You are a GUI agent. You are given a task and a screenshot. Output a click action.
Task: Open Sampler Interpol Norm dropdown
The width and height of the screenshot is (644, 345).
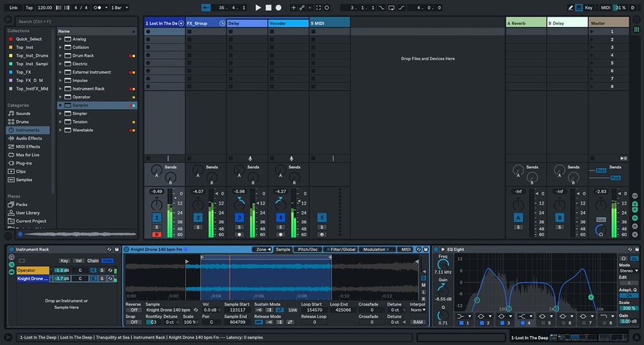pyautogui.click(x=418, y=310)
